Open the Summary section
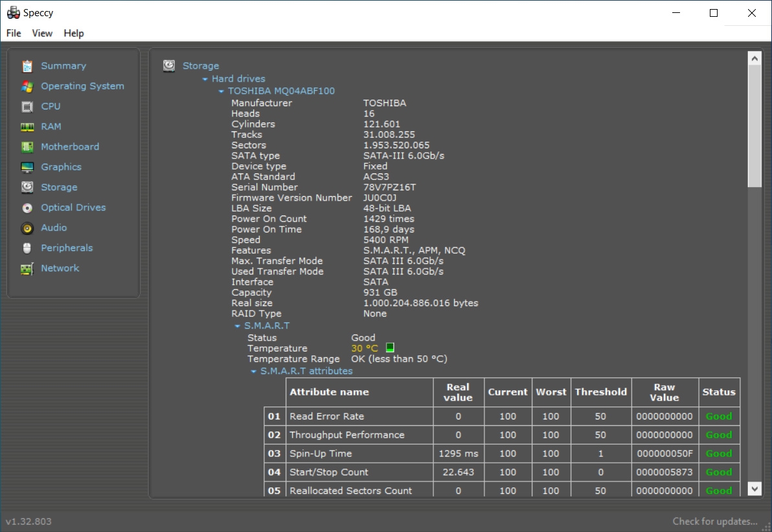Screen dimensions: 772x532 coord(63,66)
